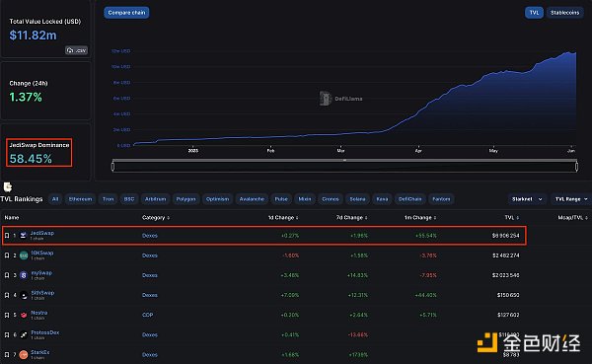This screenshot has height=364, width=592.
Task: Open the Starknet chain dropdown
Action: (526, 199)
